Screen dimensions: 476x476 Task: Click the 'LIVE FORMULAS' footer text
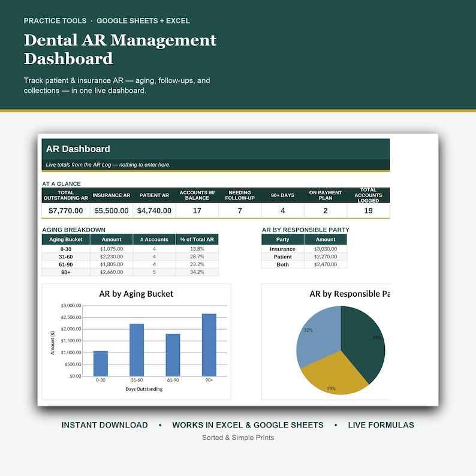381,425
